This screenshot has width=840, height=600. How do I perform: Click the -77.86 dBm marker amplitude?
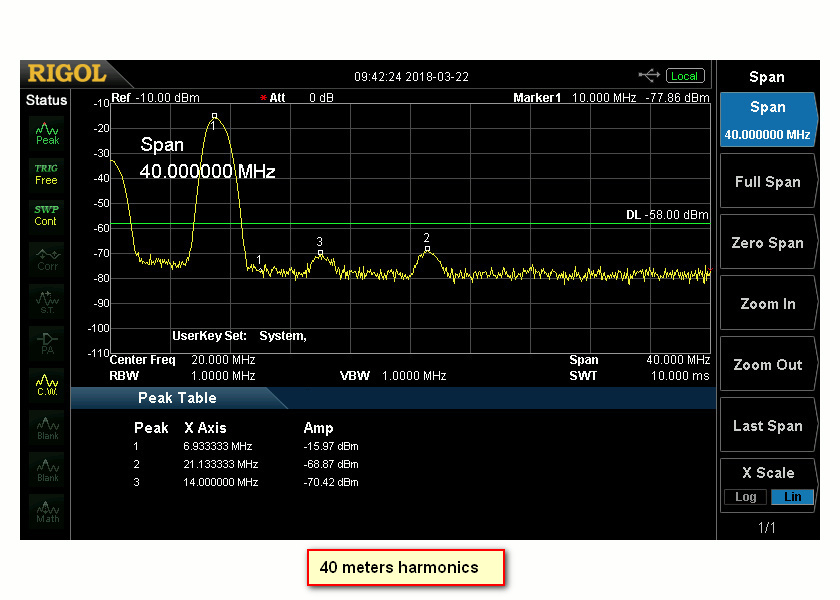click(x=678, y=98)
